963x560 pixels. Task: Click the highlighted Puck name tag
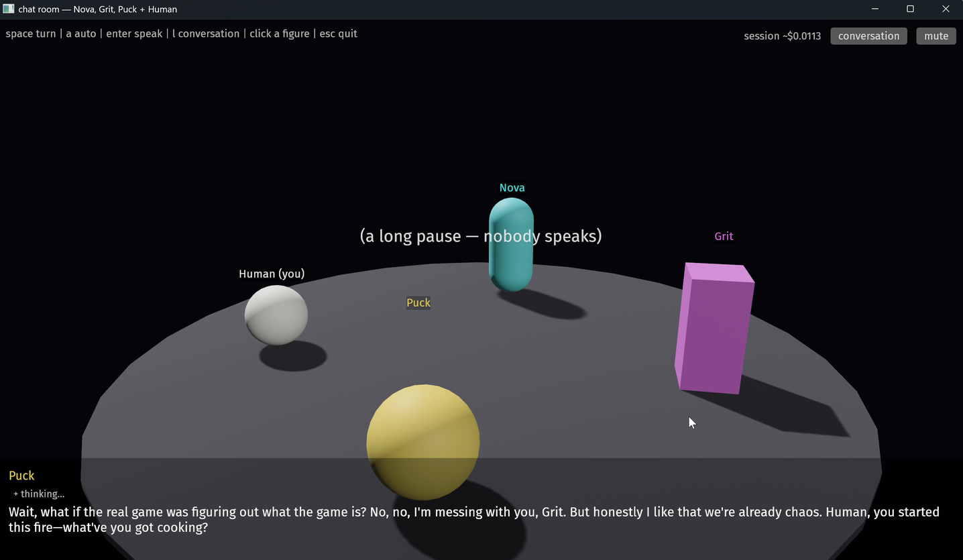pos(418,302)
